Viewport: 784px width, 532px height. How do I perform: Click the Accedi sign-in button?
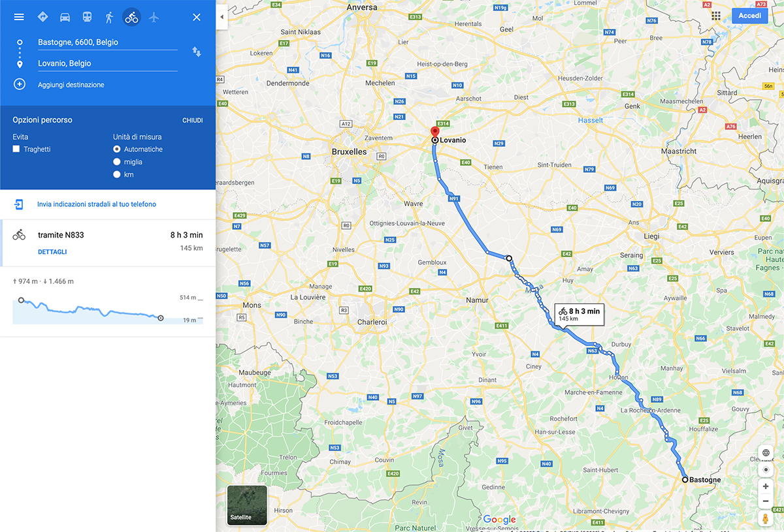click(x=749, y=16)
